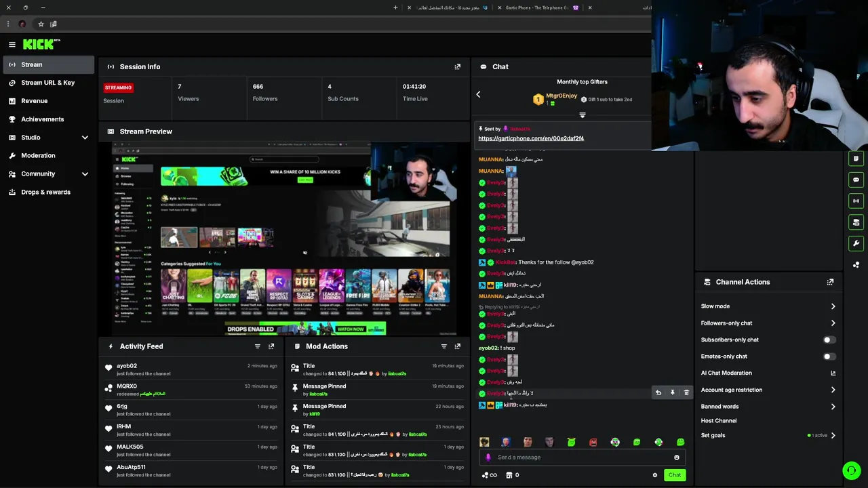Screen dimensions: 868x488
Task: Click the green Chat send button
Action: pos(674,475)
